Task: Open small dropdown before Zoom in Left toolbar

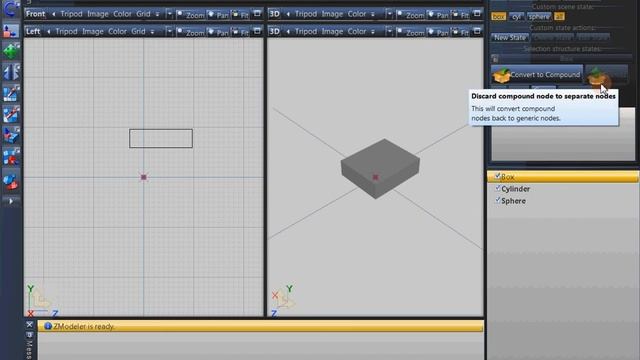Action: (x=169, y=31)
